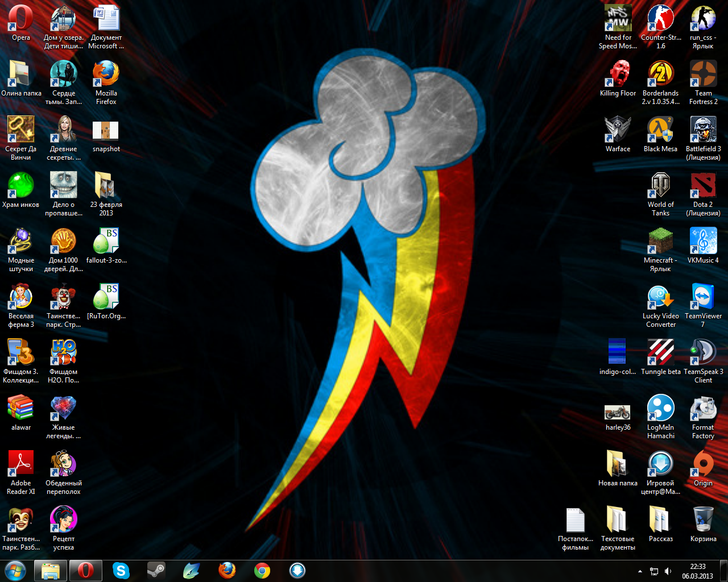Open the alawar shortcut icon
This screenshot has width=728, height=582.
[21, 413]
